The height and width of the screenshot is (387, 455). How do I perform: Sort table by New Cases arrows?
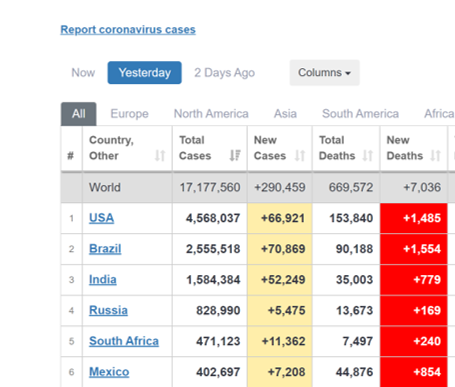tap(300, 156)
